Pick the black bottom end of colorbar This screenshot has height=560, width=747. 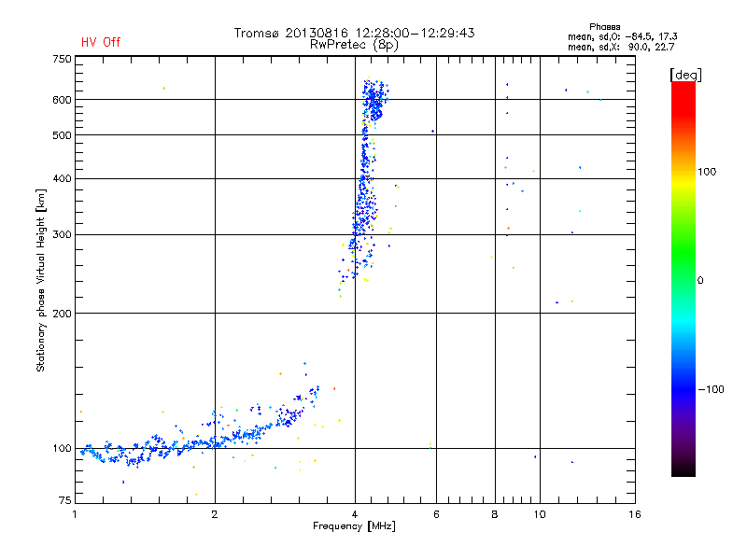(683, 472)
